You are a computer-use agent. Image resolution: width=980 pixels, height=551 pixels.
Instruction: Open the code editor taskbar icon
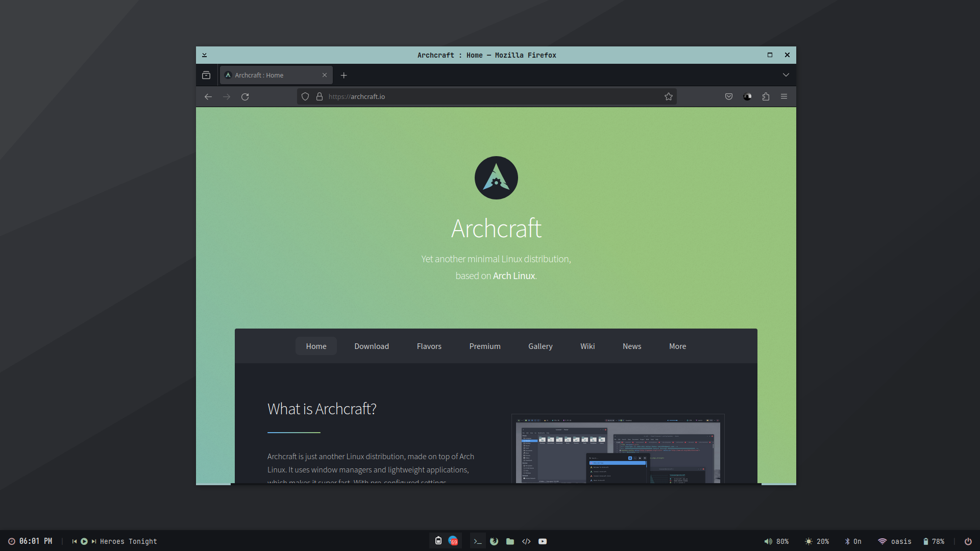point(526,541)
